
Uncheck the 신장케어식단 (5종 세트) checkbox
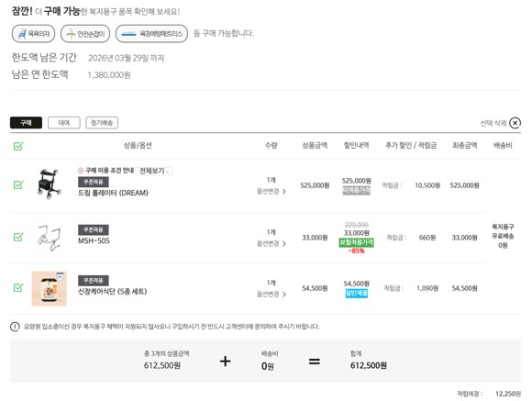(18, 287)
